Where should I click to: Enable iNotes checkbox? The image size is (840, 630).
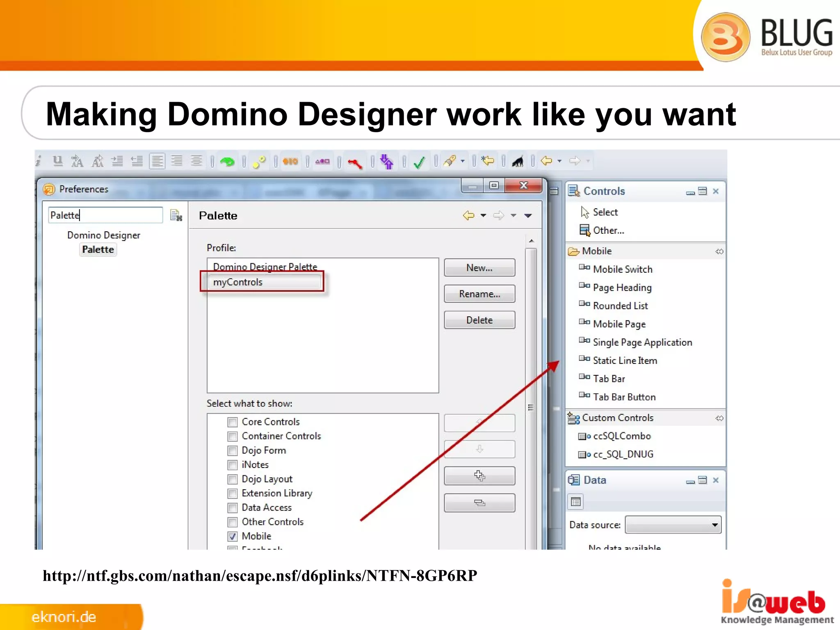[233, 465]
